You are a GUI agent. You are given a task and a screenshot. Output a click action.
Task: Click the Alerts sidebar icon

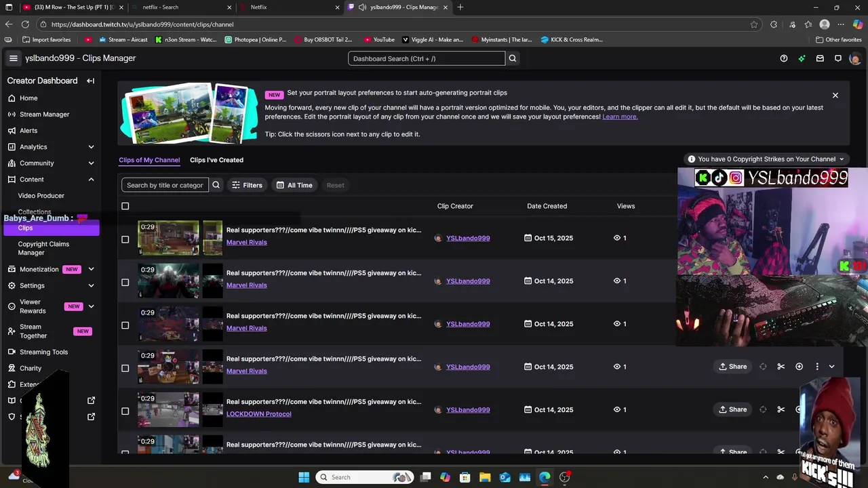(12, 131)
